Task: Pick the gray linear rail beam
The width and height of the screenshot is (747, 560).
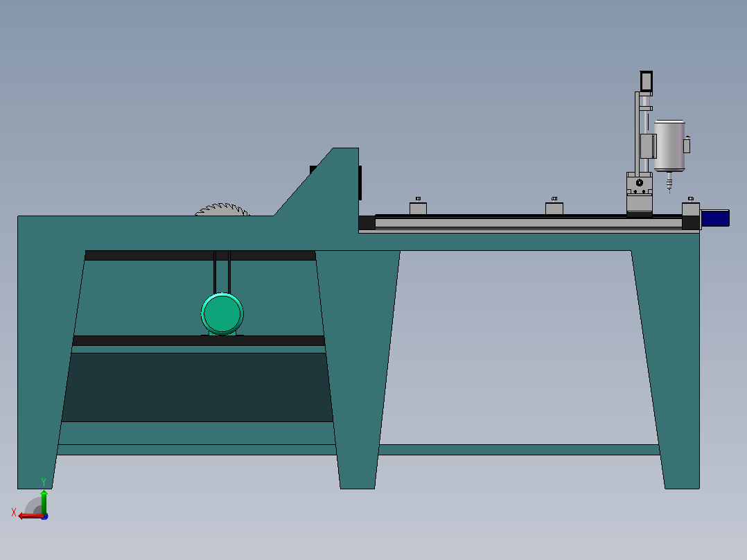Action: tap(528, 223)
